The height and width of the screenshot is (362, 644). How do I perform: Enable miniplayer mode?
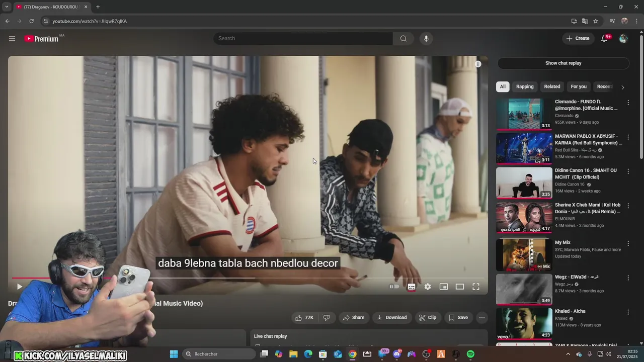[444, 287]
